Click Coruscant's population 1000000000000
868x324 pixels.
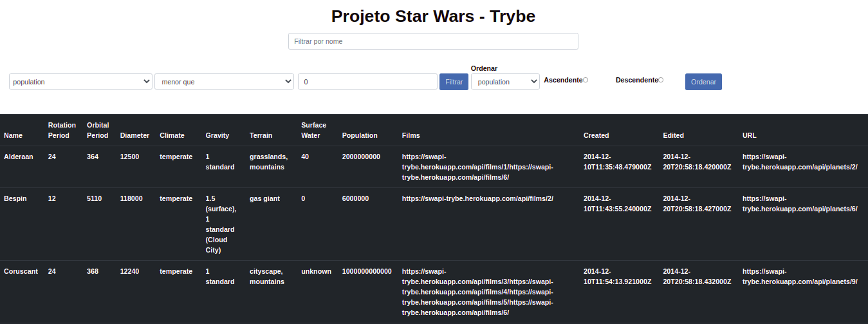[367, 271]
